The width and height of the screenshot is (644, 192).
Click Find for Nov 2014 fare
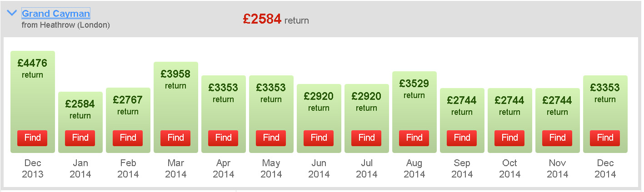click(x=557, y=138)
